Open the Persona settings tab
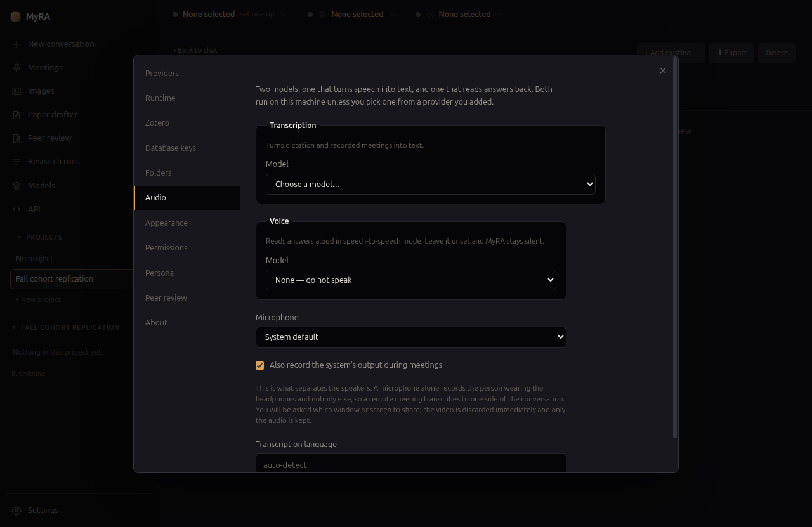The width and height of the screenshot is (812, 527). click(187, 273)
